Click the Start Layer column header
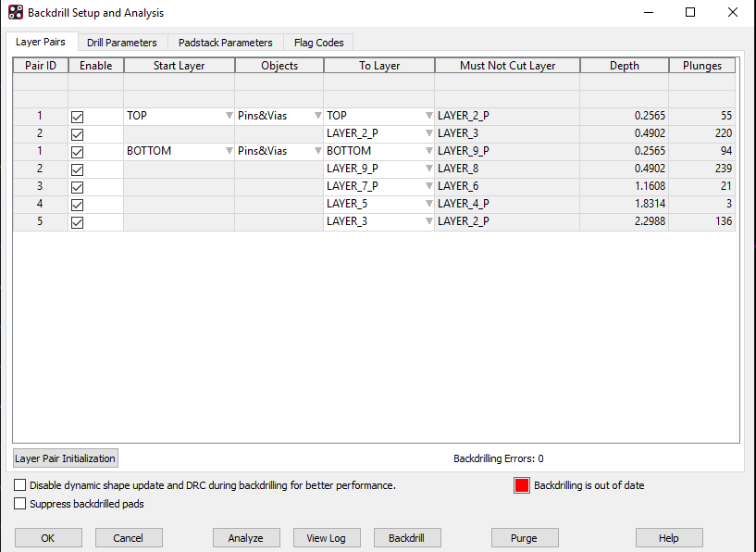The image size is (756, 552). tap(179, 66)
